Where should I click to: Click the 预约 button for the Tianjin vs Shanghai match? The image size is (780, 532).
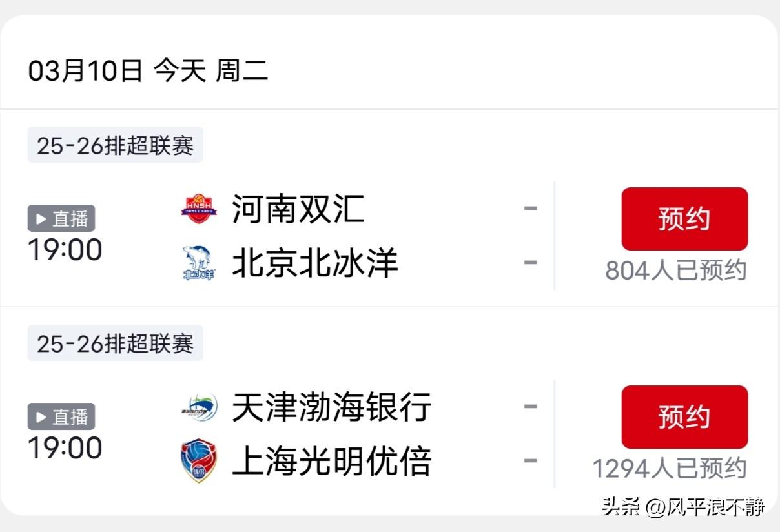coord(684,416)
